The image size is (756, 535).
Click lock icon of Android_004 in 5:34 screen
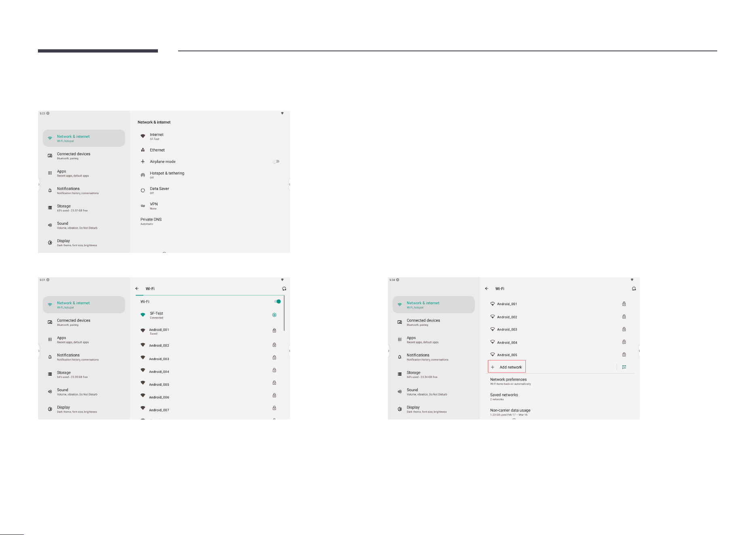pyautogui.click(x=624, y=342)
